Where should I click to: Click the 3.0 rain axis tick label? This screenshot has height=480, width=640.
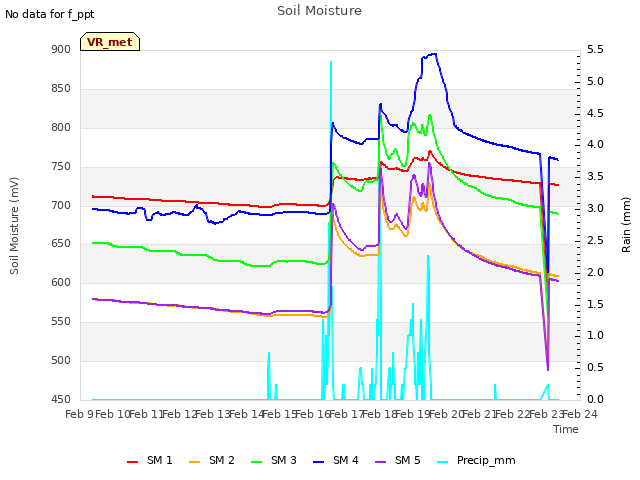click(595, 208)
